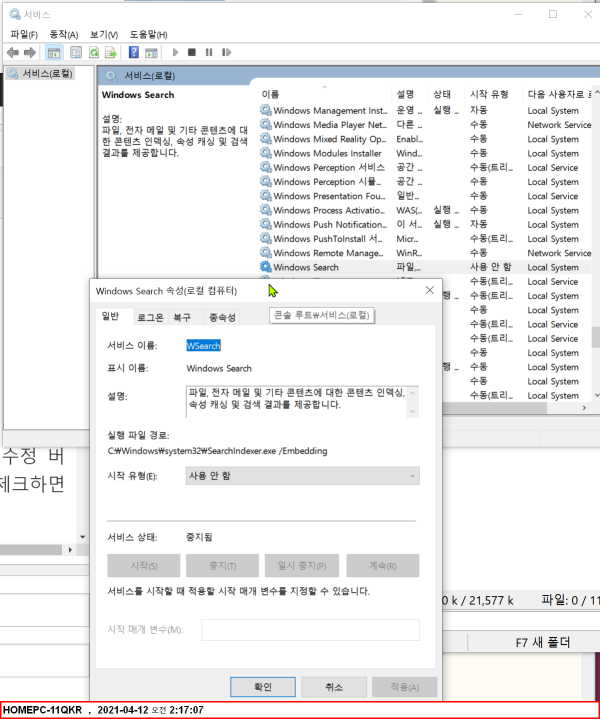Confirm with the 확인 button

pyautogui.click(x=263, y=687)
